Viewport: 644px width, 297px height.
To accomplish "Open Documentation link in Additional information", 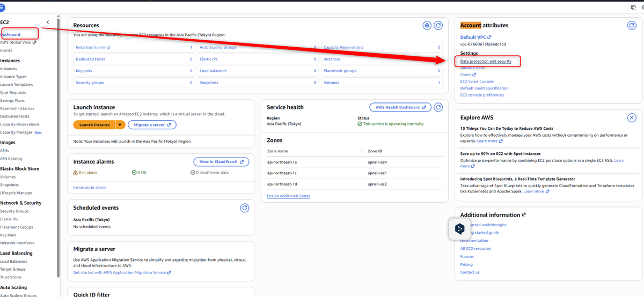I will 474,241.
